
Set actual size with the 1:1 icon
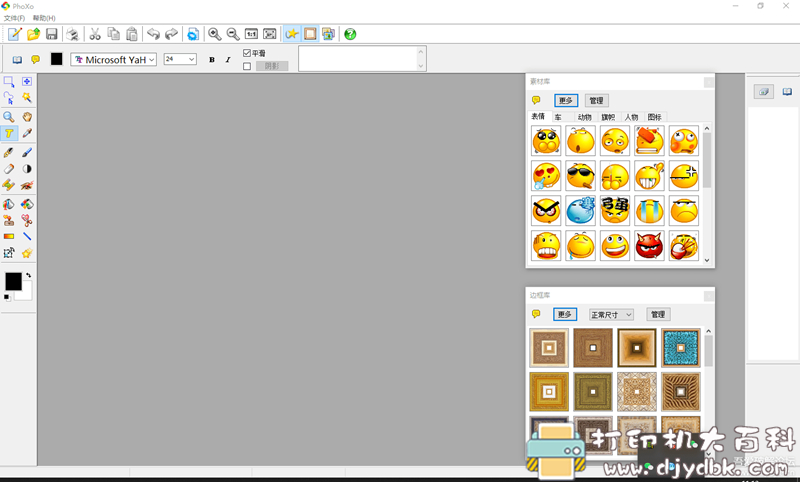pos(251,34)
